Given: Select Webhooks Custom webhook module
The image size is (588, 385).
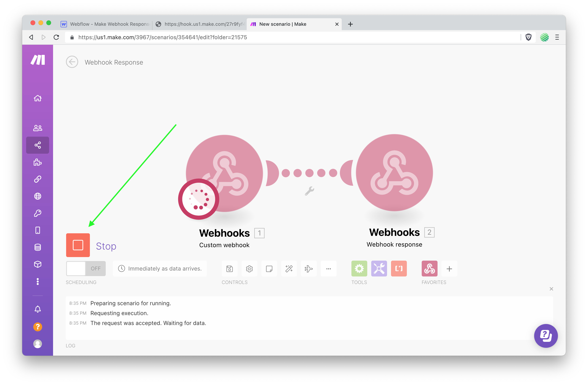Looking at the screenshot, I should click(224, 173).
